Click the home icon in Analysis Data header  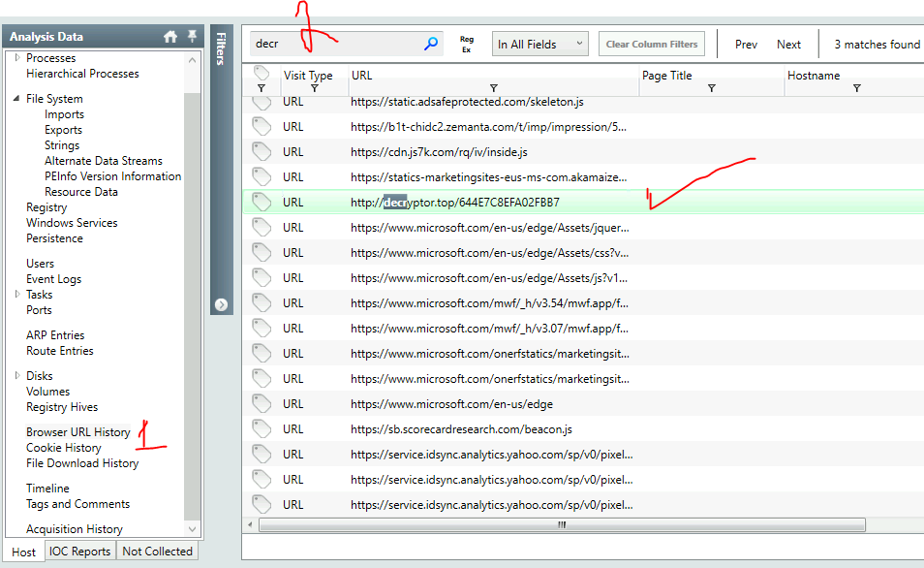170,37
